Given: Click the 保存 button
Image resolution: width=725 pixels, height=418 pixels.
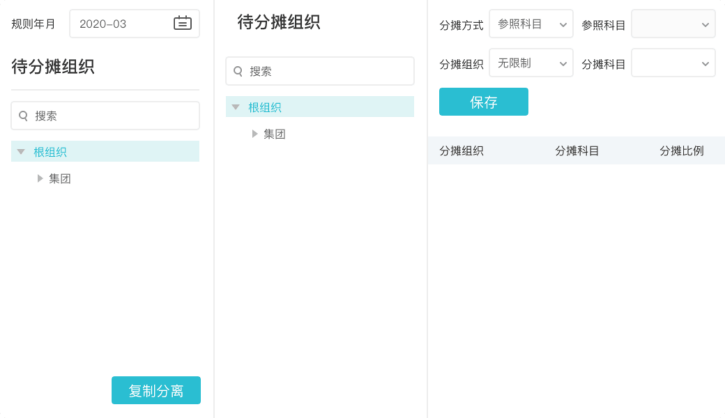Looking at the screenshot, I should (x=483, y=102).
